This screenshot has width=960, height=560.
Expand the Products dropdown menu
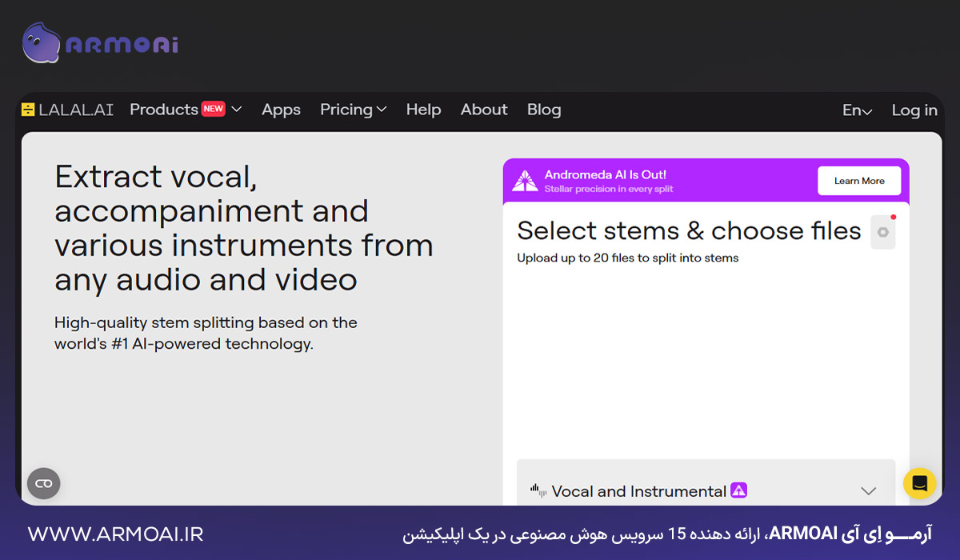coord(185,110)
